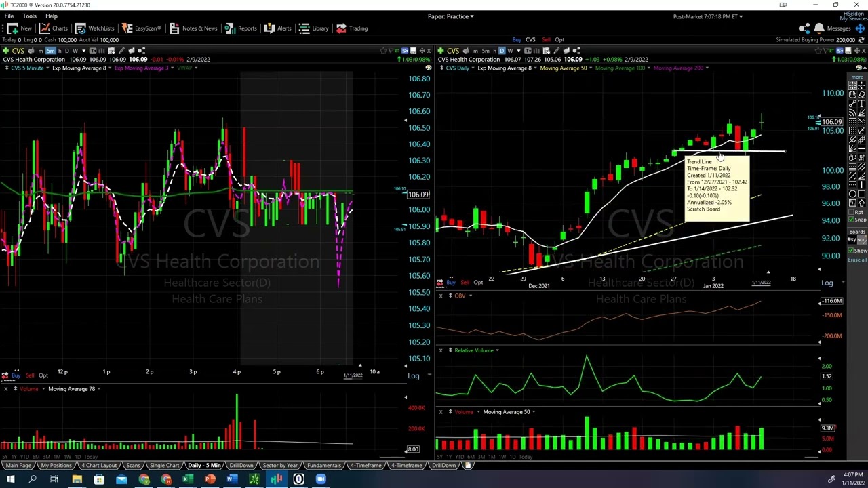868x488 pixels.
Task: Switch to the Fundamentals tab
Action: 323,466
